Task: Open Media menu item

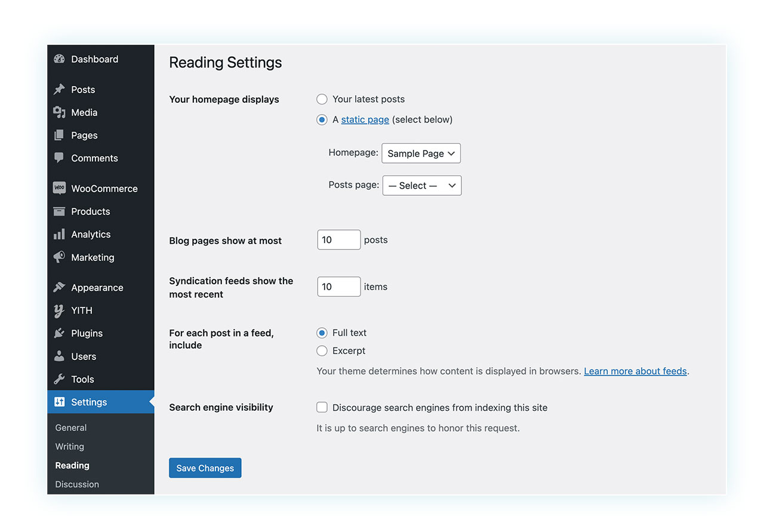Action: [101, 112]
